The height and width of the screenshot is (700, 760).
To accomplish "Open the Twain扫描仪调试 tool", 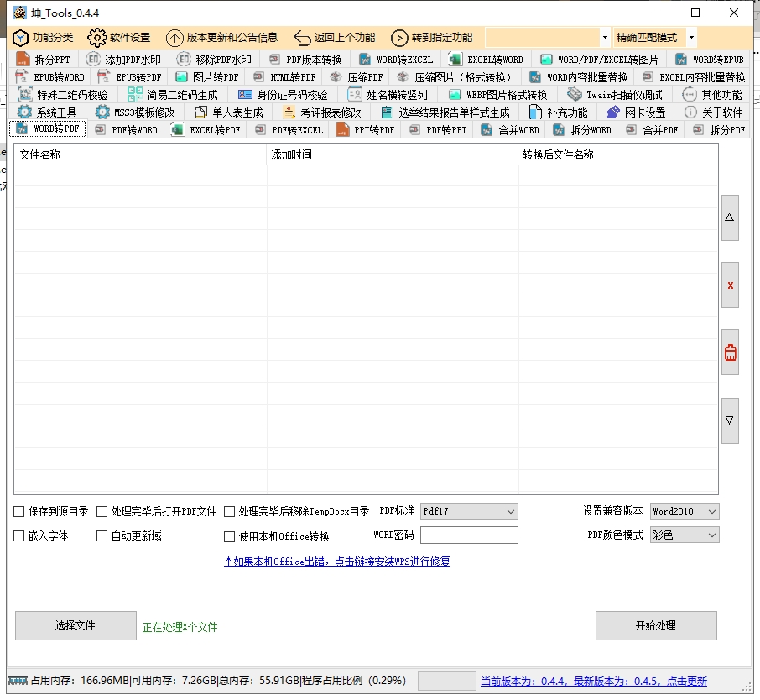I will point(615,95).
